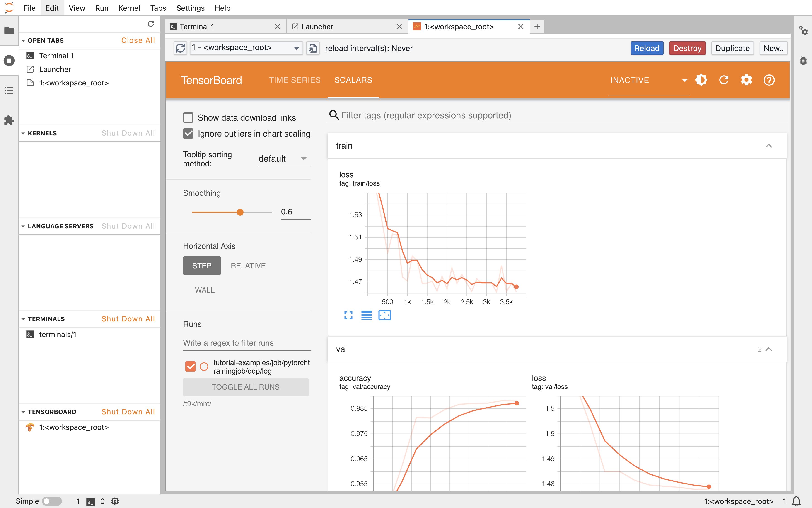Open the Property Inspector gears icon
Image resolution: width=812 pixels, height=508 pixels.
point(803,31)
